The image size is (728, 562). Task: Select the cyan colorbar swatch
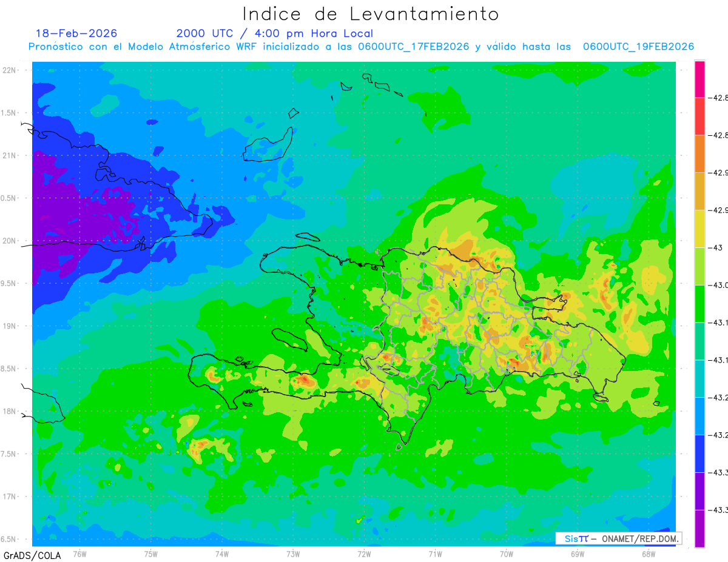(699, 379)
